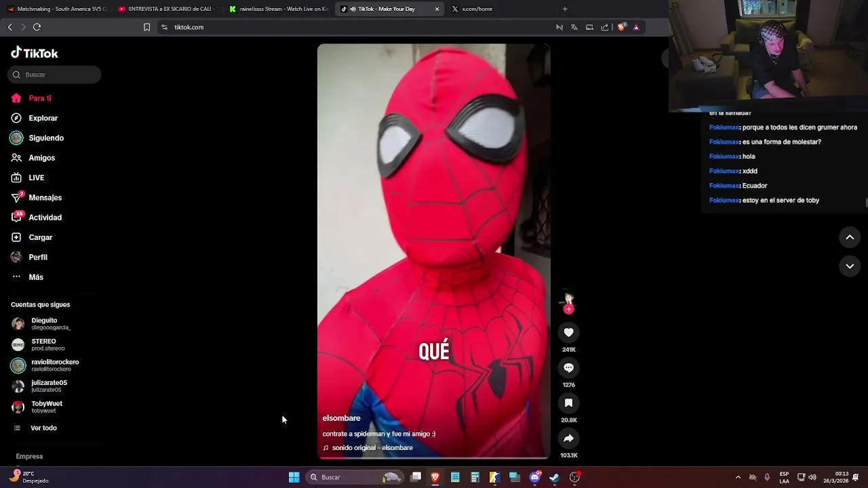Screen dimensions: 868x488
Task: Mute the TikTok tab audio icon
Action: coord(353,9)
